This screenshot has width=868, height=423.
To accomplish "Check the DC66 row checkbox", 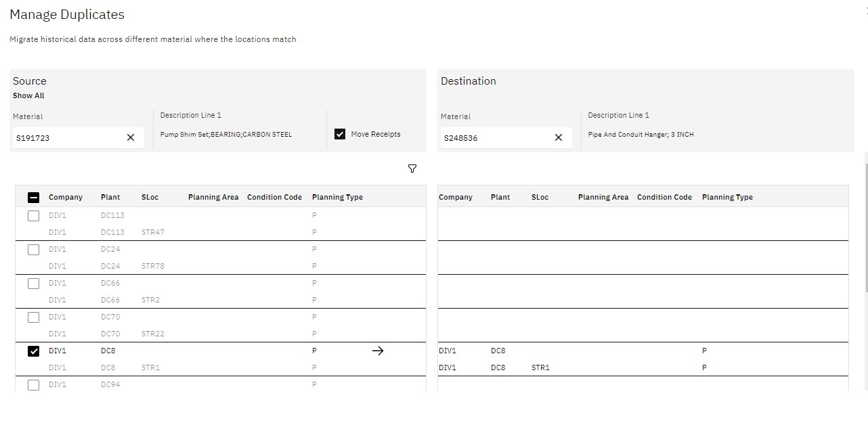I will pos(33,283).
